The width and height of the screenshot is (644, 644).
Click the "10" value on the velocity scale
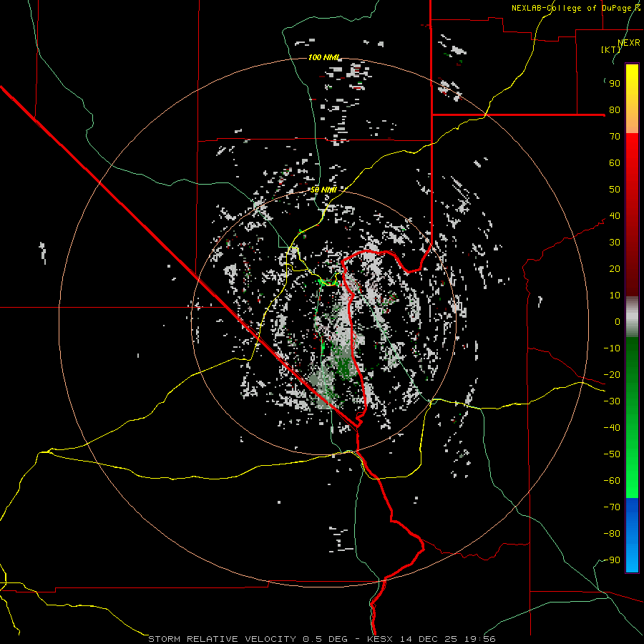pos(615,296)
